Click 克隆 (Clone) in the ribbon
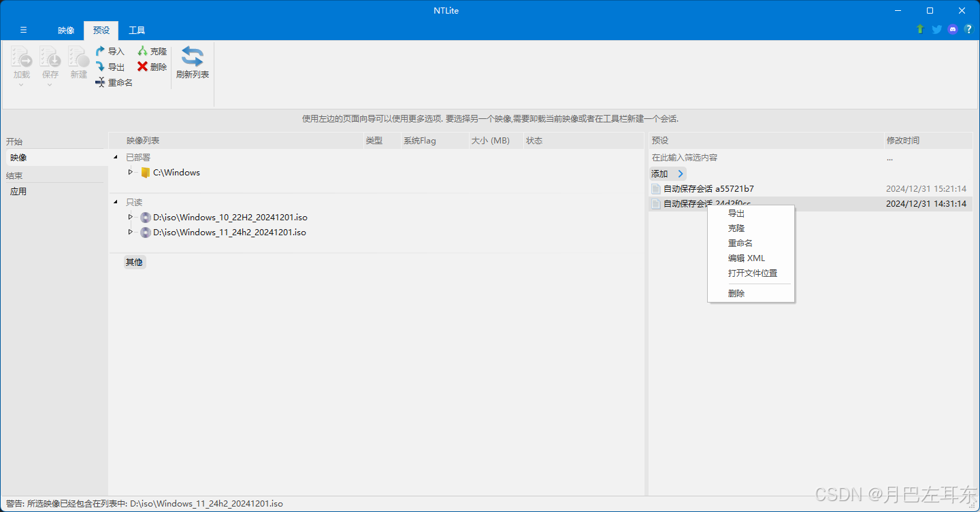The height and width of the screenshot is (512, 980). [152, 51]
